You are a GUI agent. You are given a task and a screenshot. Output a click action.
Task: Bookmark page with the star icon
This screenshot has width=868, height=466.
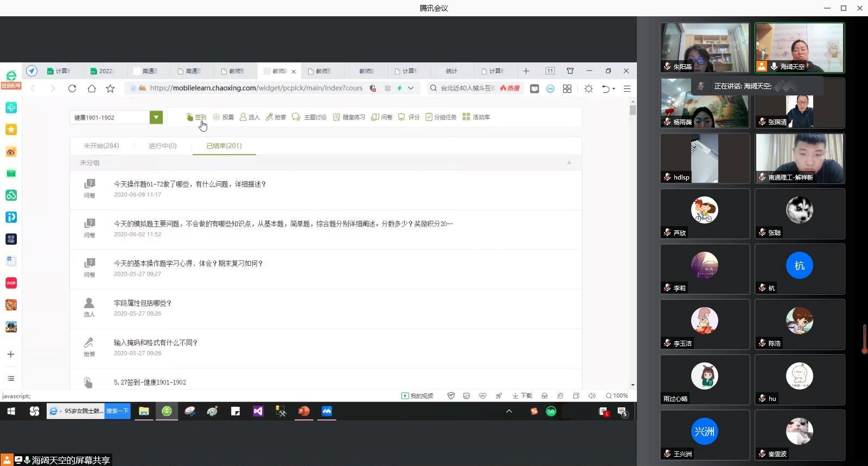[110, 88]
